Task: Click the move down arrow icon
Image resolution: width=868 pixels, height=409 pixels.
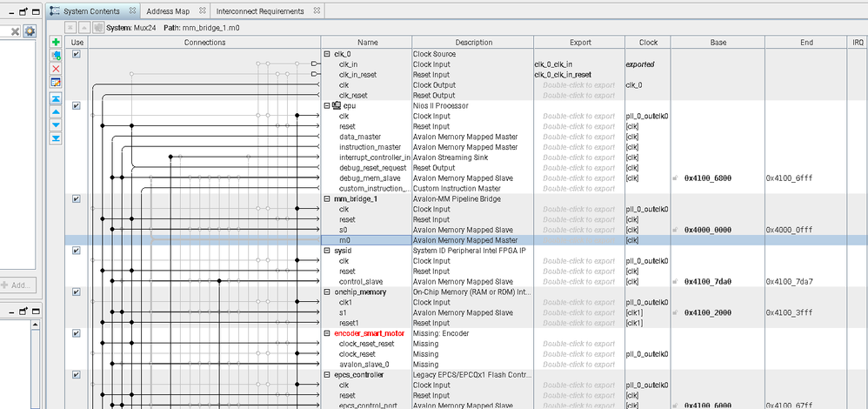Action: (56, 124)
